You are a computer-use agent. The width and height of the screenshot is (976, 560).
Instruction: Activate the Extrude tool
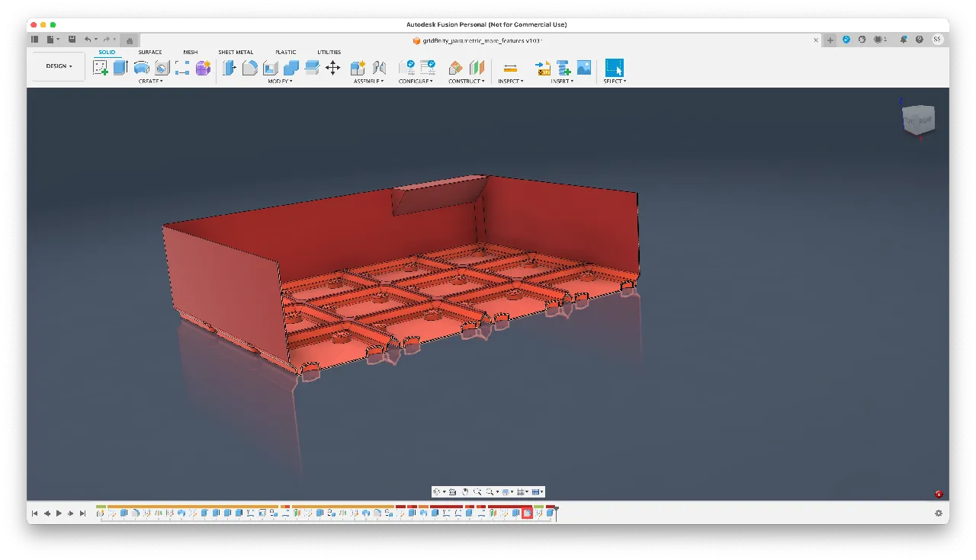120,67
